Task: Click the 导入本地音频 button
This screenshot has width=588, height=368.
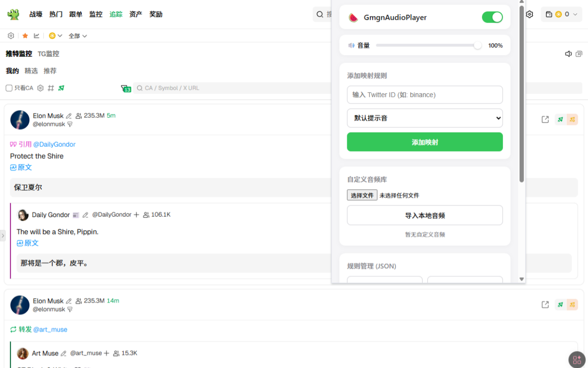Action: click(x=425, y=215)
